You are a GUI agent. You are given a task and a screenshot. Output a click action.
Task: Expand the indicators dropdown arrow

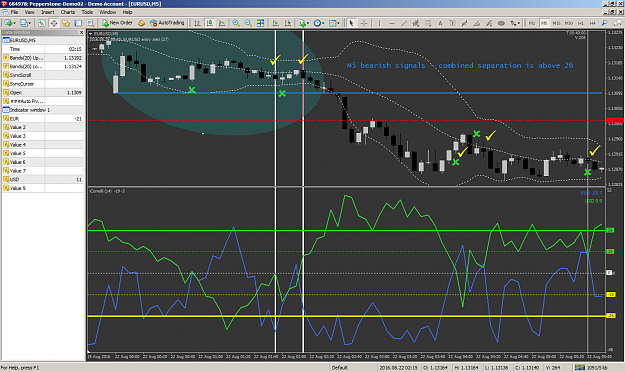point(308,24)
